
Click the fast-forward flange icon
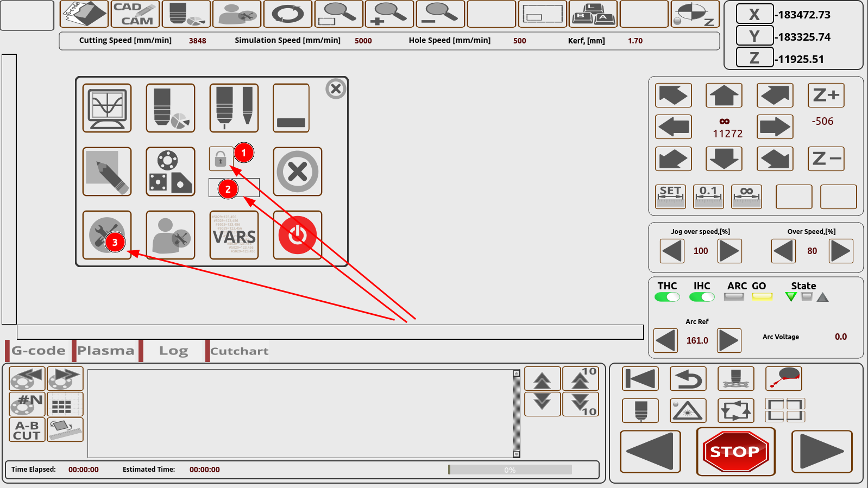click(65, 378)
